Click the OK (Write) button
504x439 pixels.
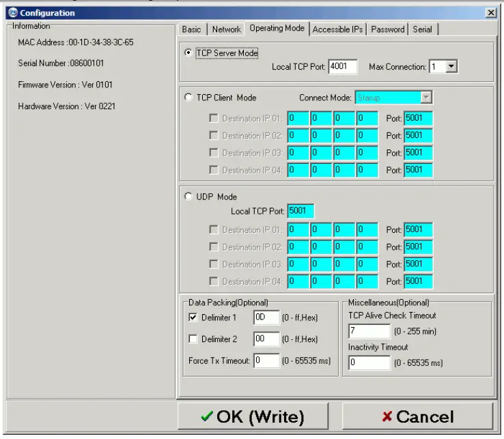click(x=253, y=416)
